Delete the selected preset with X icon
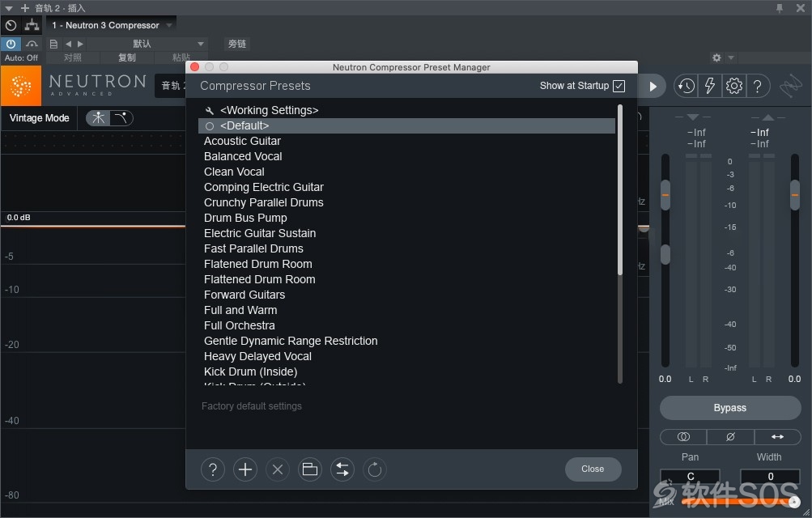 [x=278, y=469]
